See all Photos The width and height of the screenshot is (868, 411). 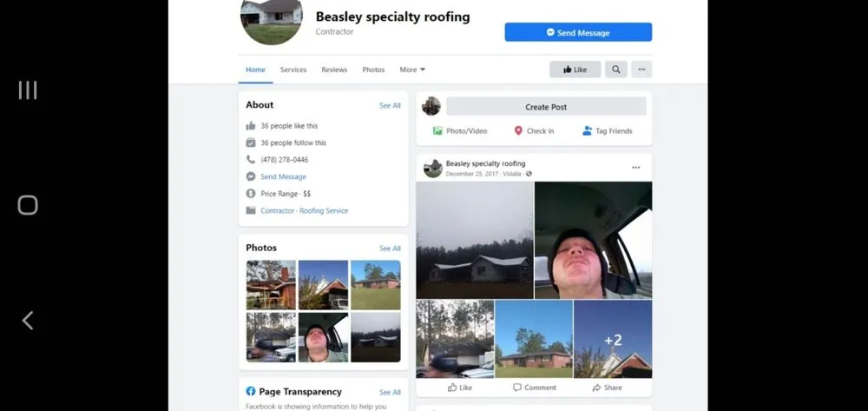tap(390, 249)
